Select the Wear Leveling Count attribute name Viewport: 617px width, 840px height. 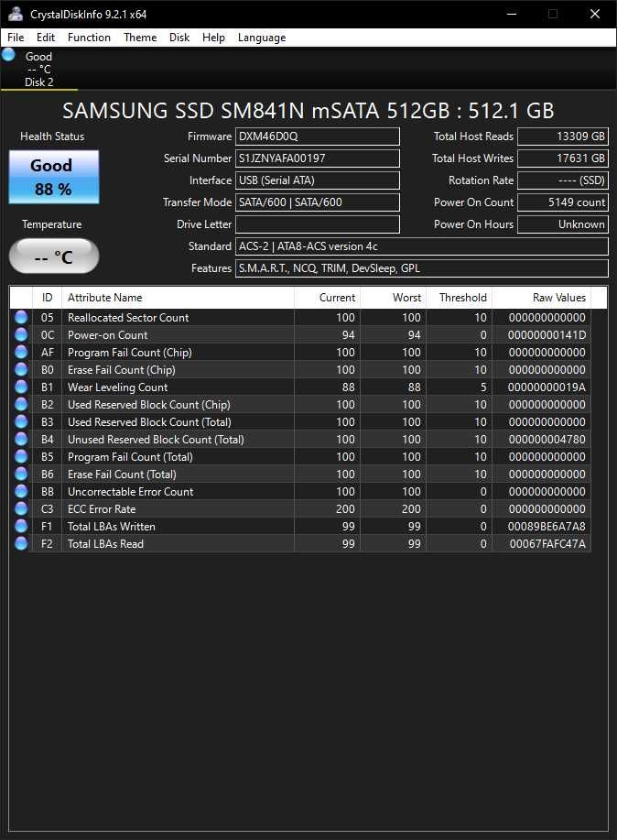pos(117,387)
